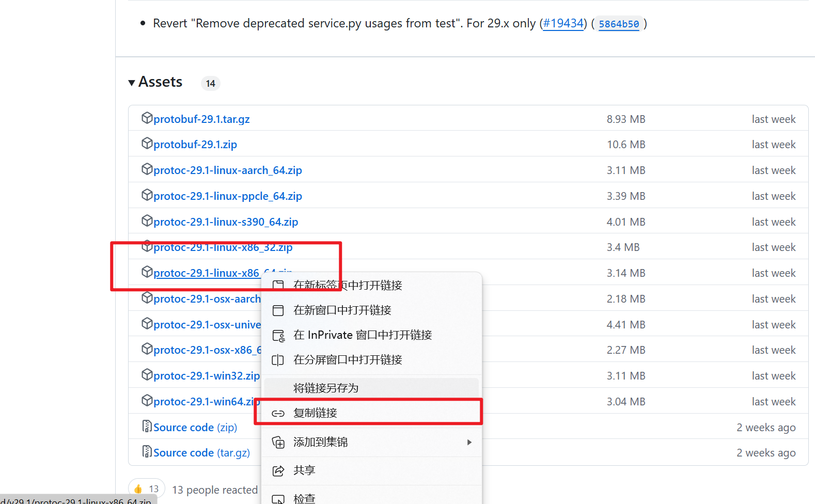Choose Copy link from the context menu
Image resolution: width=815 pixels, height=504 pixels.
(x=315, y=413)
